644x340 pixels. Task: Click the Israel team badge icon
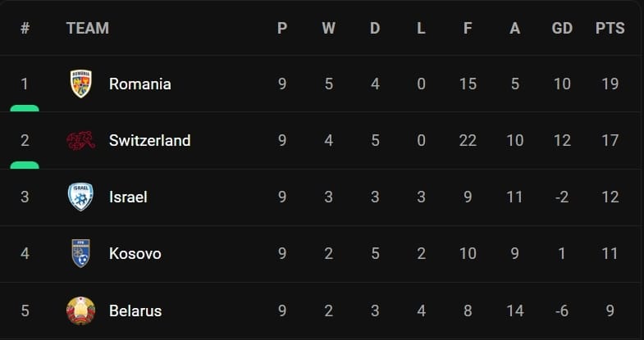[80, 197]
